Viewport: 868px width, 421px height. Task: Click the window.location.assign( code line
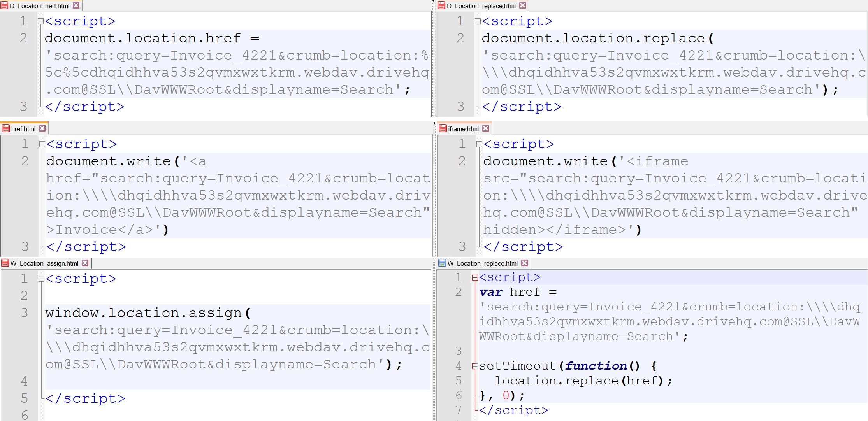(x=148, y=313)
